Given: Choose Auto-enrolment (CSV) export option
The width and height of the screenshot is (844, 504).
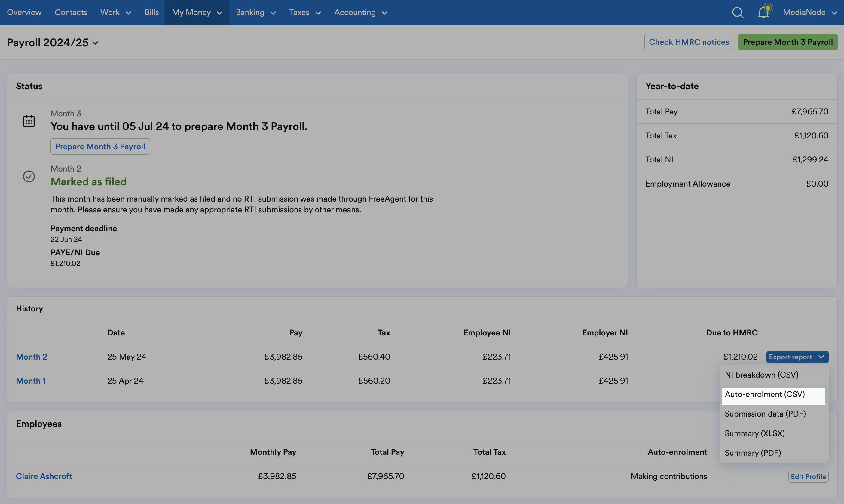Looking at the screenshot, I should click(773, 396).
